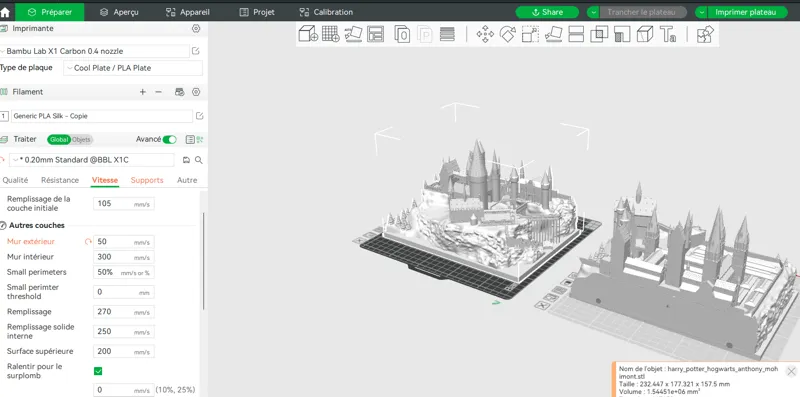800x397 pixels.
Task: Uncheck Ralentir pour le surplomb checkbox
Action: 98,371
